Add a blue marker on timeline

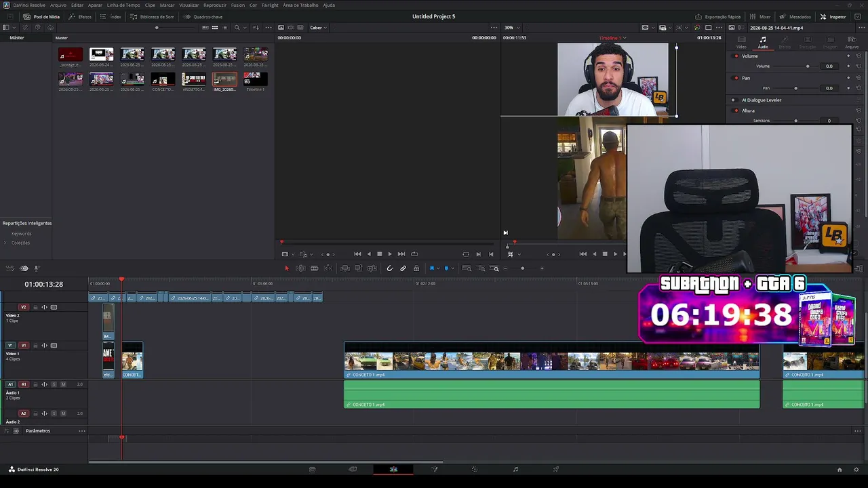[446, 268]
